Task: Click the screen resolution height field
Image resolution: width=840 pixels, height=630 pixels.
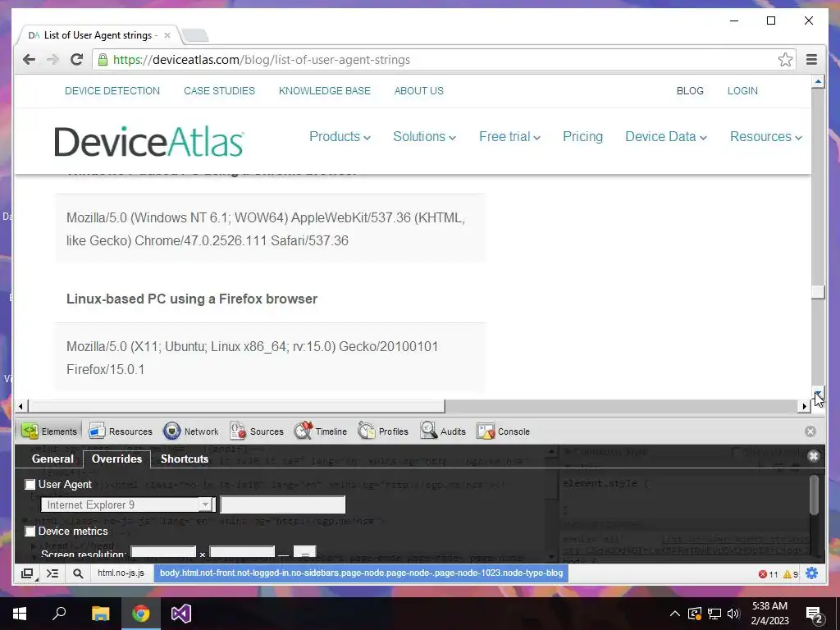Action: click(x=242, y=552)
